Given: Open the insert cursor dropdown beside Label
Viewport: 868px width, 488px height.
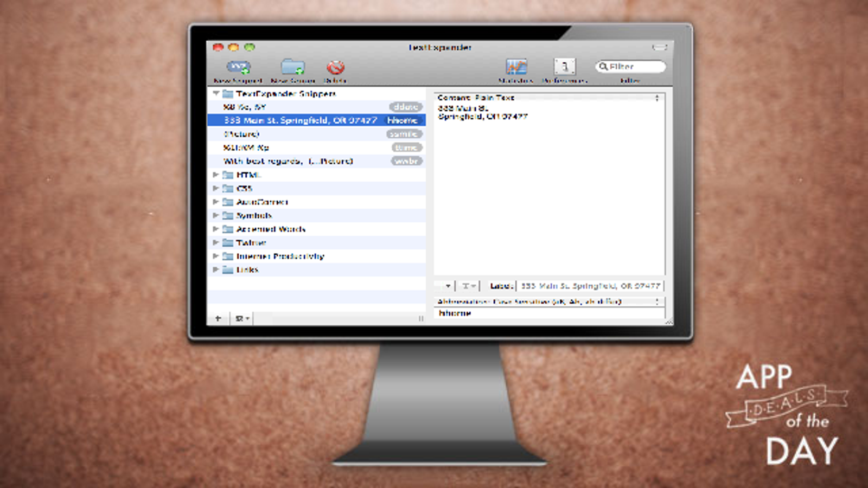Looking at the screenshot, I should coord(469,286).
